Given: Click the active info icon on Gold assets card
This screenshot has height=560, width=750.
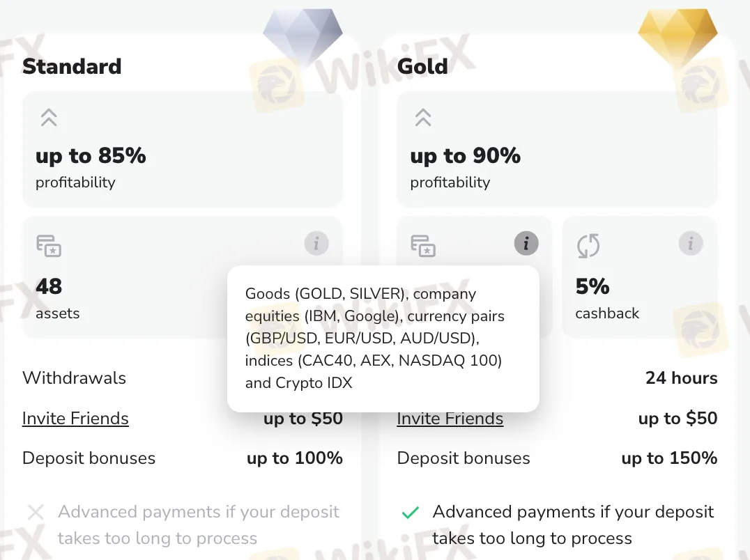Looking at the screenshot, I should pos(526,244).
